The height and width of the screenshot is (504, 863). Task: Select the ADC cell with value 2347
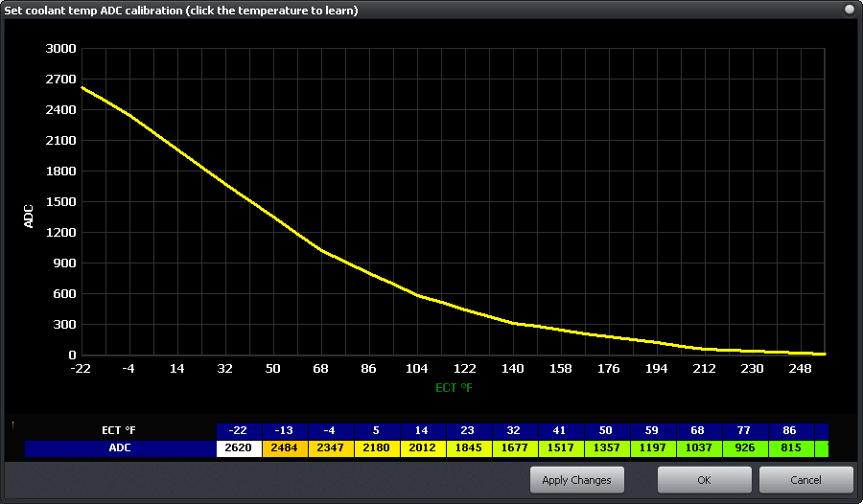click(x=331, y=447)
